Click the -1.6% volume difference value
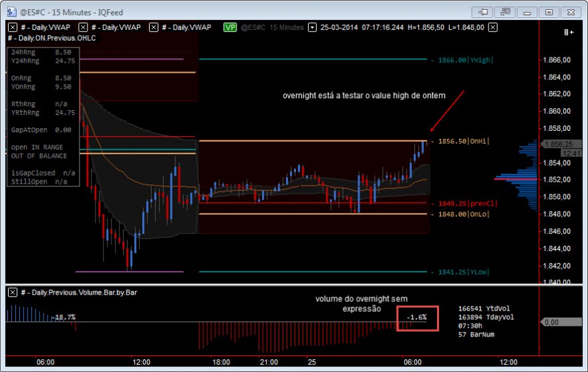Image resolution: width=588 pixels, height=372 pixels. point(417,317)
